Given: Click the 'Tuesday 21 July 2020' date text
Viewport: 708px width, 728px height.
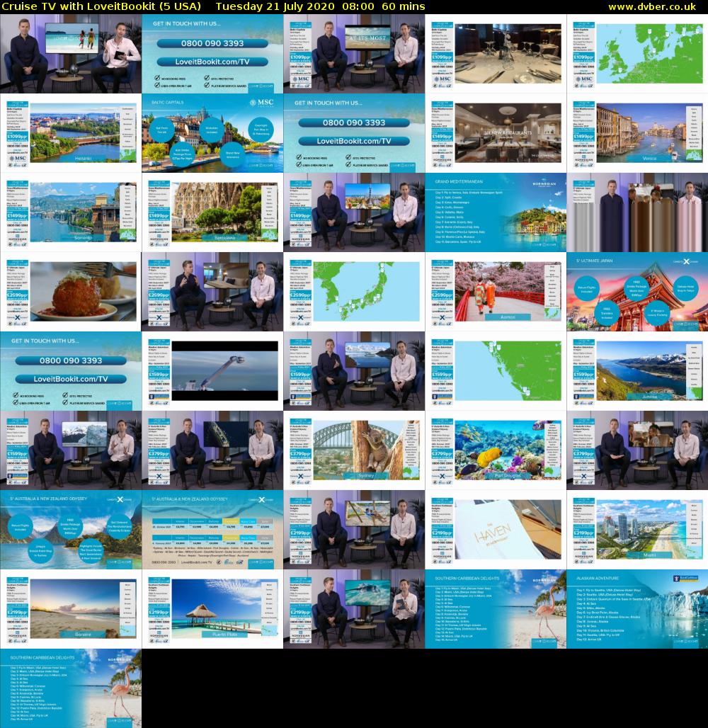Looking at the screenshot, I should pos(275,6).
